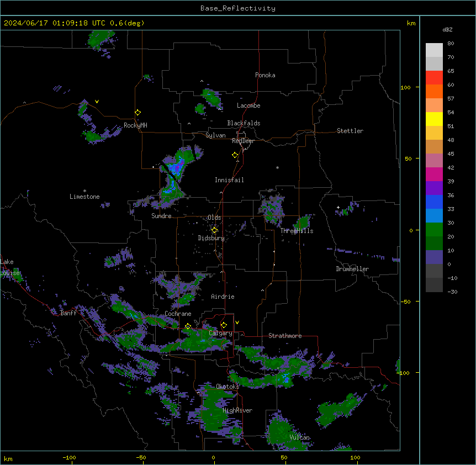This screenshot has height=465, width=476.
Task: Click the Drumheller label
Action: click(x=352, y=269)
